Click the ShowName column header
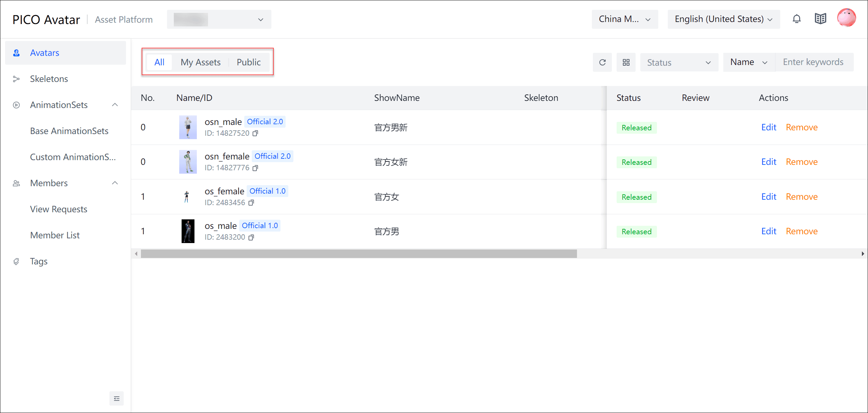The image size is (868, 413). point(397,98)
